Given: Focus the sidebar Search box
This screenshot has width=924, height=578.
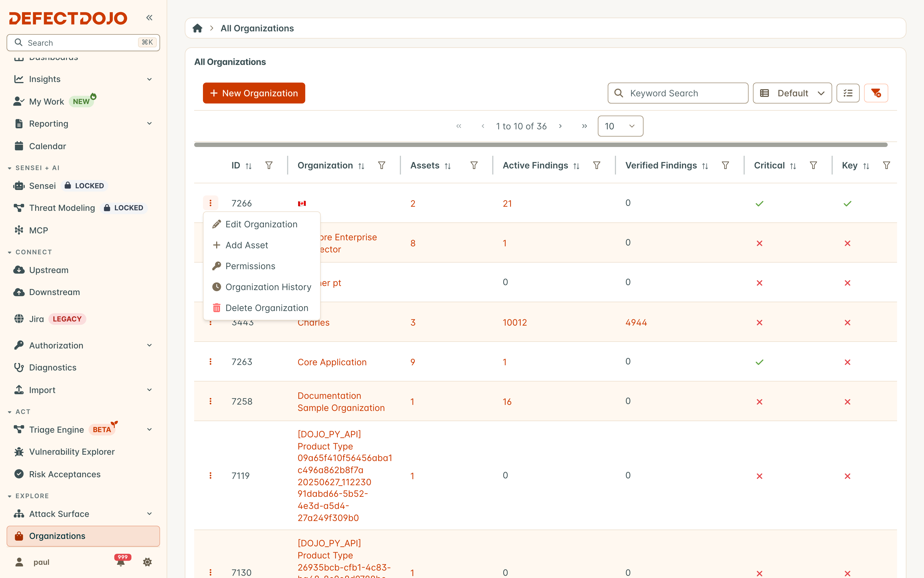Looking at the screenshot, I should (x=83, y=42).
